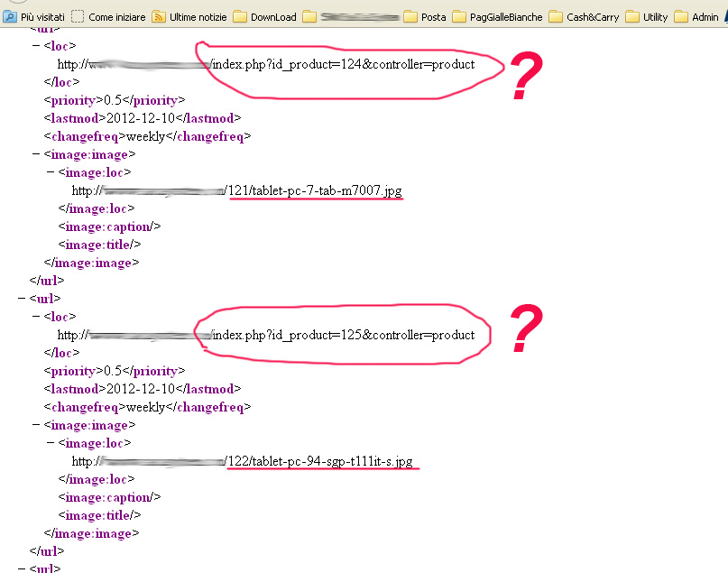
Task: Click the index.php?id_product=125&controller=product URL text
Action: [x=344, y=335]
